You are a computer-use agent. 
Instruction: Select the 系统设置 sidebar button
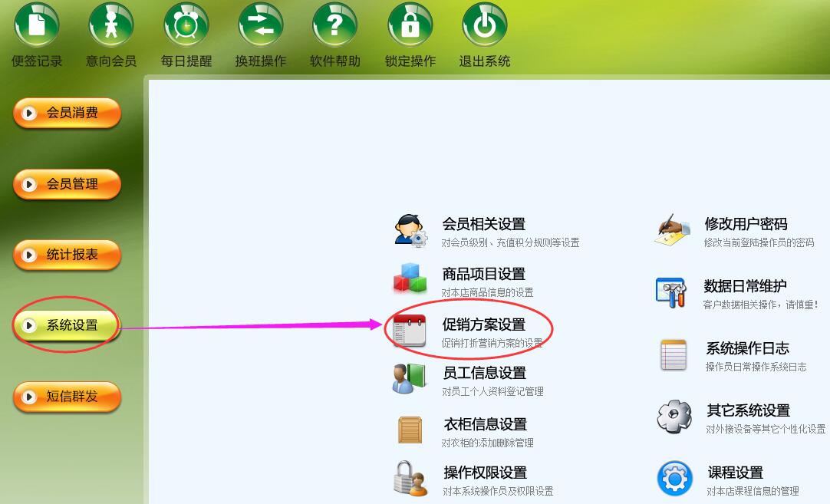click(x=68, y=325)
